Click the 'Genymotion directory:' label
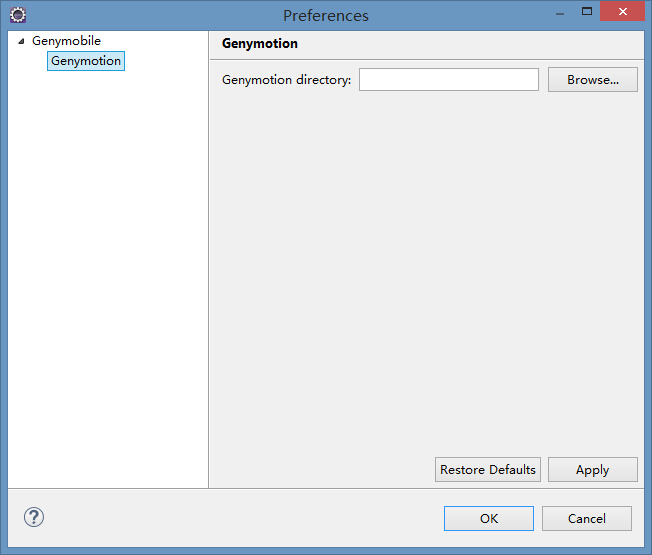This screenshot has width=652, height=555. pyautogui.click(x=286, y=79)
